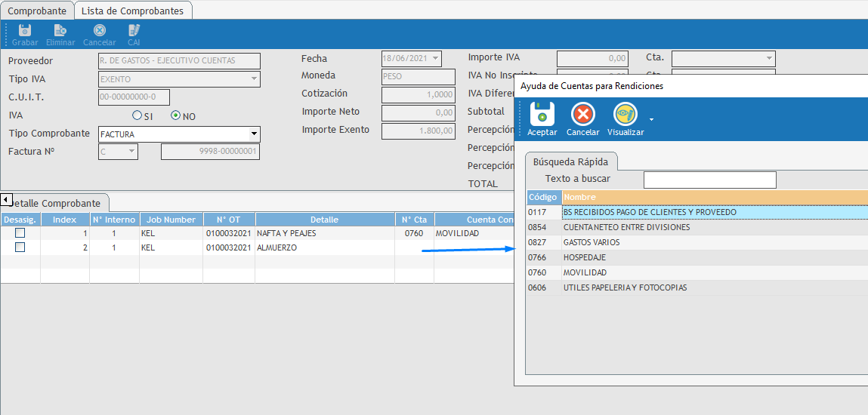Check Desasig. box for NAFTA Y PEAJES row
The height and width of the screenshot is (415, 868).
tap(20, 233)
